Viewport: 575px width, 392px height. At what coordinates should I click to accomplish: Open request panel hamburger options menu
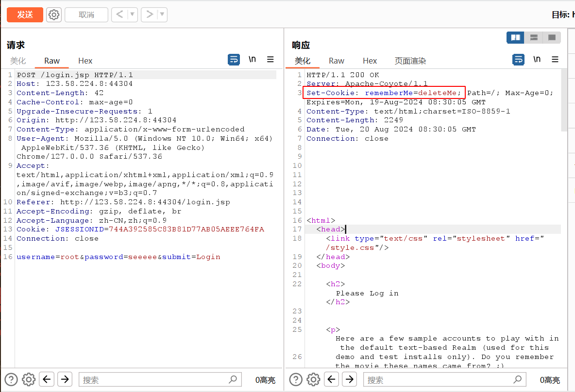(271, 60)
